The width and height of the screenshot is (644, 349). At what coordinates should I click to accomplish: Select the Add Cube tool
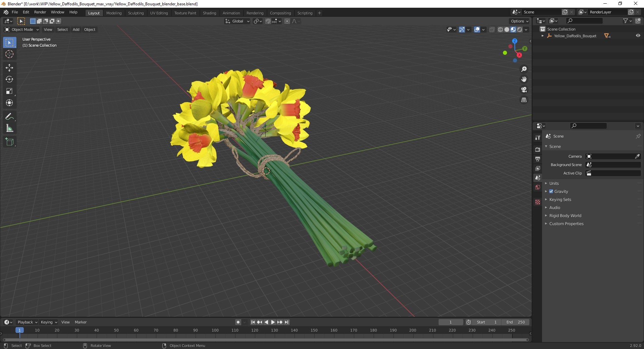[9, 142]
